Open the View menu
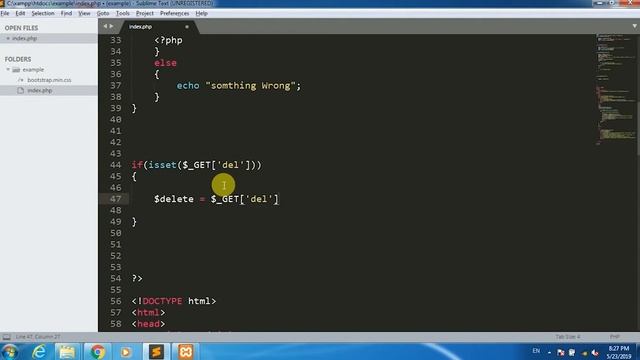640x360 pixels. 84,13
